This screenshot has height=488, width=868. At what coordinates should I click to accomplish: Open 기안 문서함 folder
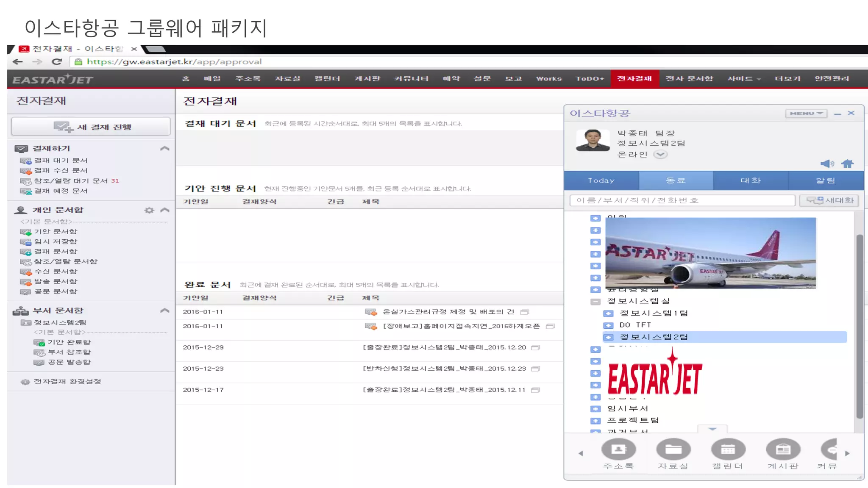click(56, 232)
